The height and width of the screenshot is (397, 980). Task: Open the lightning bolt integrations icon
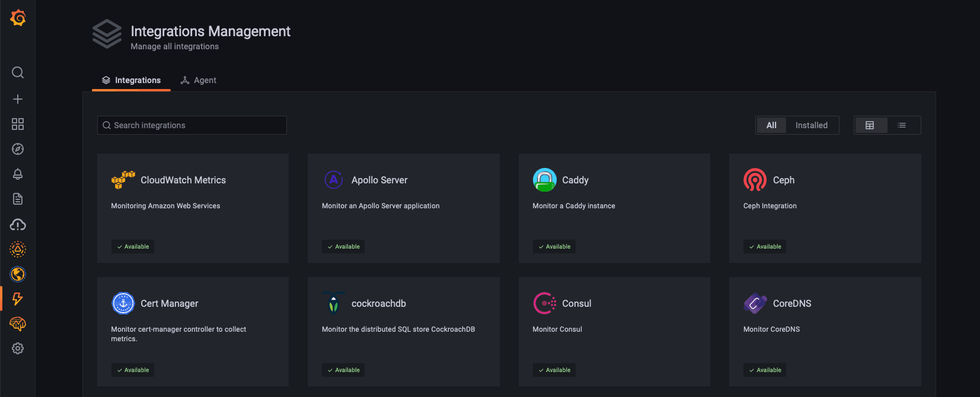18,298
